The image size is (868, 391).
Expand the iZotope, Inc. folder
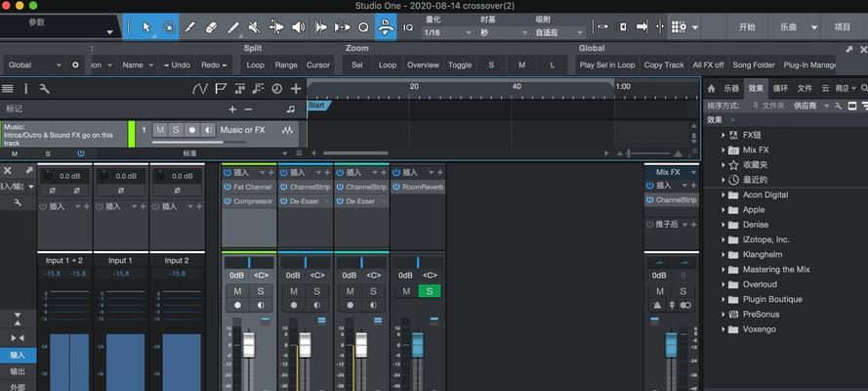[723, 239]
